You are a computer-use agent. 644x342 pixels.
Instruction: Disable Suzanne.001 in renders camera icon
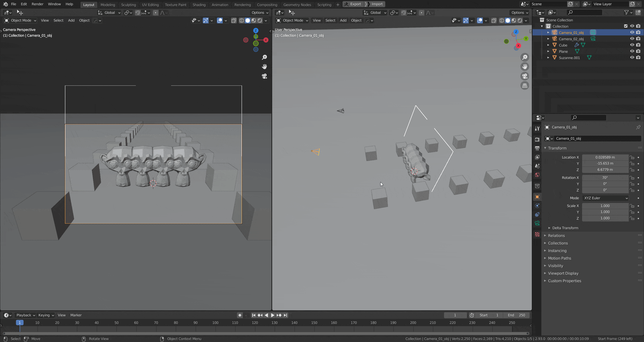(x=638, y=58)
